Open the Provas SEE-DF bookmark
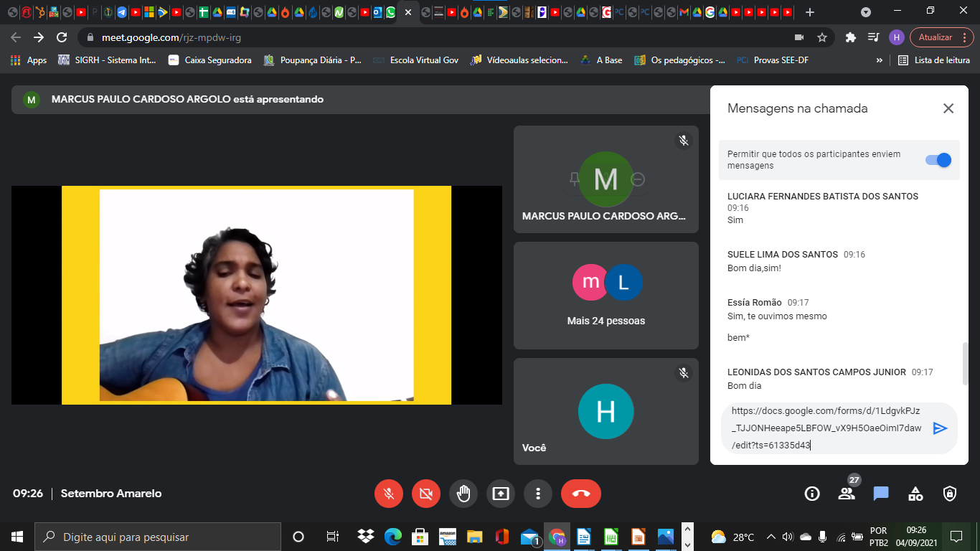Image resolution: width=980 pixels, height=551 pixels. (773, 60)
